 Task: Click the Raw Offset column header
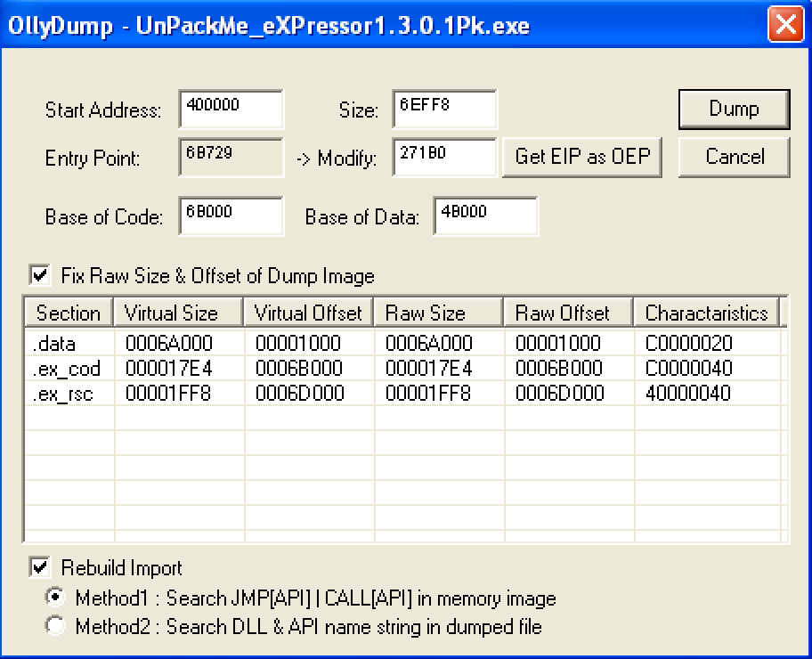[568, 313]
